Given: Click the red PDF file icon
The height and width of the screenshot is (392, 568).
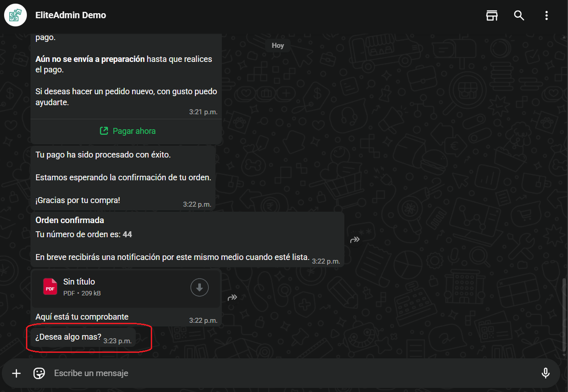Looking at the screenshot, I should [x=50, y=287].
